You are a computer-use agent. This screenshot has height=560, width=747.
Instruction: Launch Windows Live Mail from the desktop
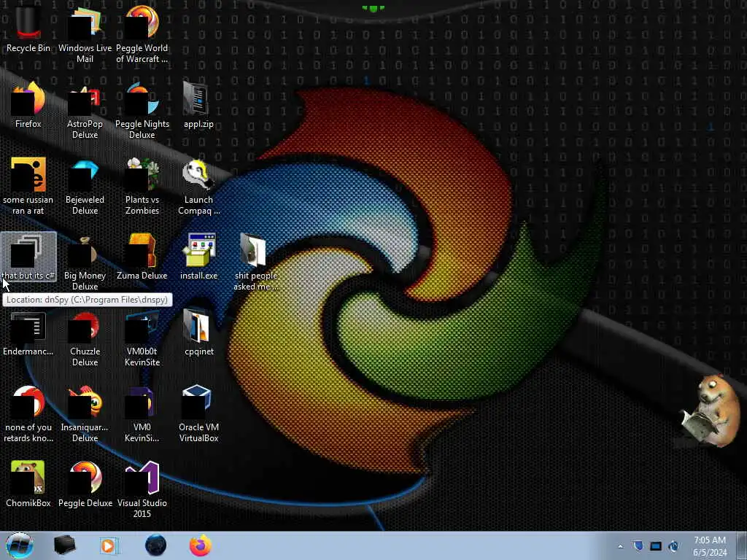(85, 34)
